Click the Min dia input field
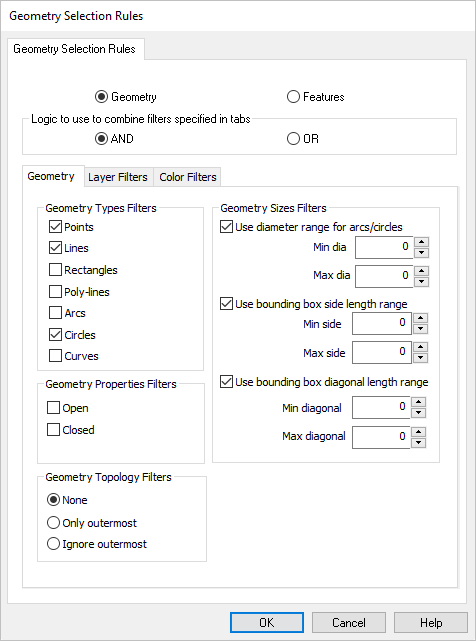 click(x=384, y=247)
